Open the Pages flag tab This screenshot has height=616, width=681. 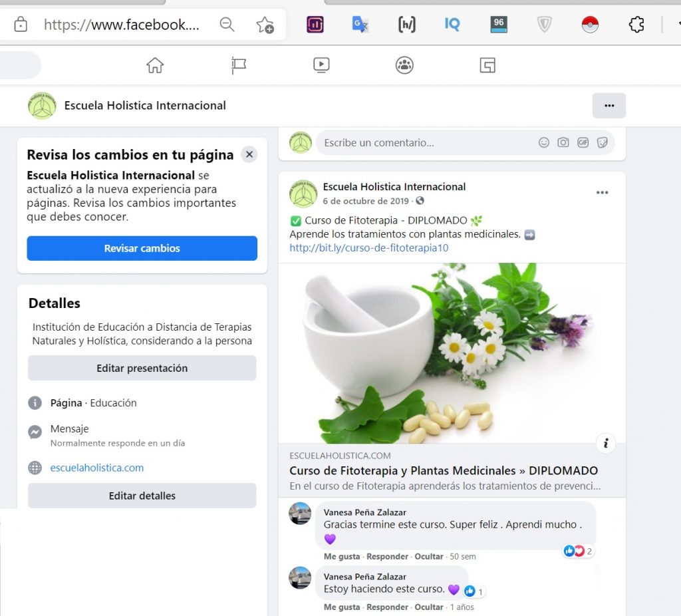click(x=238, y=65)
